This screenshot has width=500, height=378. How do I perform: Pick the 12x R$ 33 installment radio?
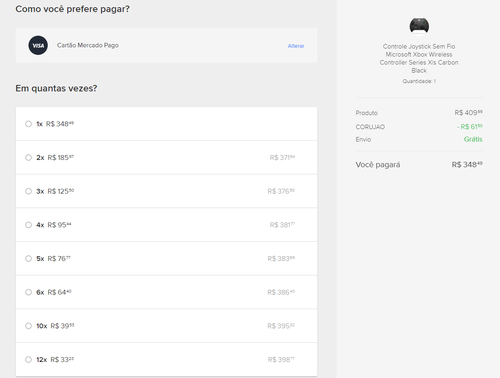tap(28, 360)
